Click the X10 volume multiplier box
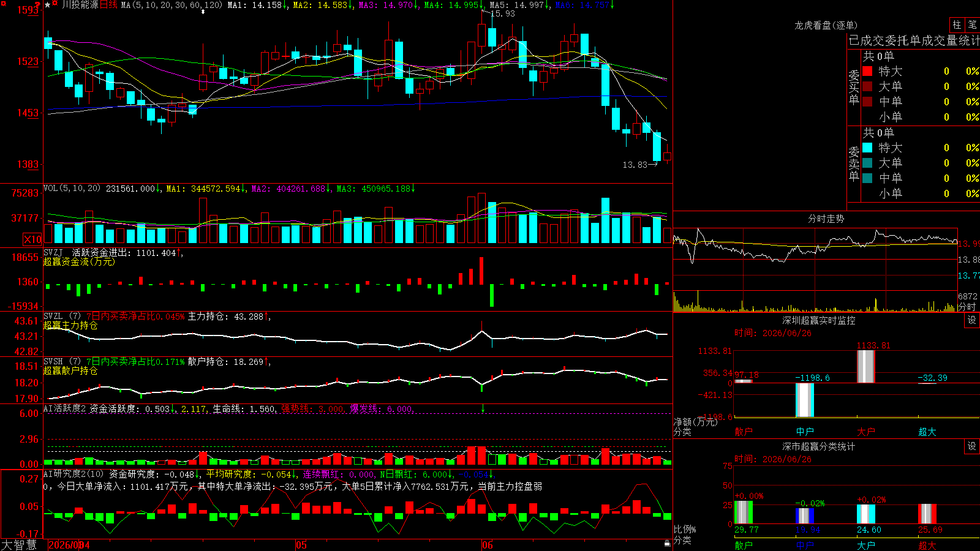980x551 pixels. [x=32, y=239]
